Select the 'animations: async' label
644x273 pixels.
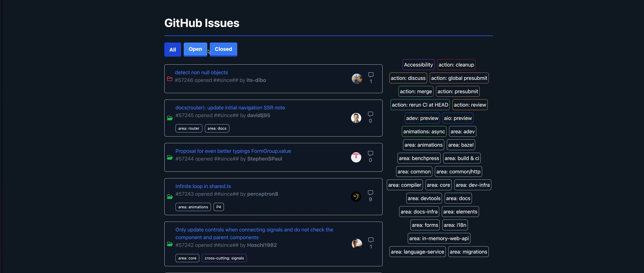[424, 132]
